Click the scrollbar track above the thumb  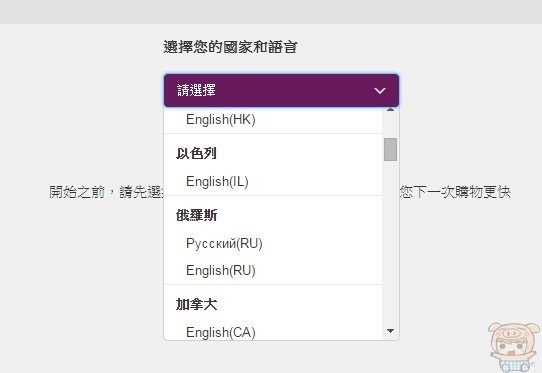pos(390,125)
